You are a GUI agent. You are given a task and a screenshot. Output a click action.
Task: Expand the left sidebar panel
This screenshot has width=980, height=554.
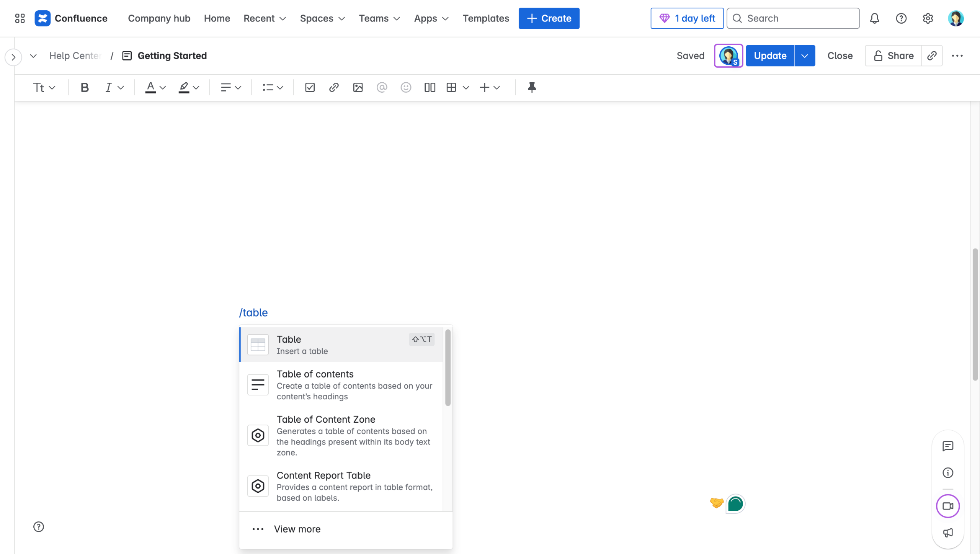(13, 57)
